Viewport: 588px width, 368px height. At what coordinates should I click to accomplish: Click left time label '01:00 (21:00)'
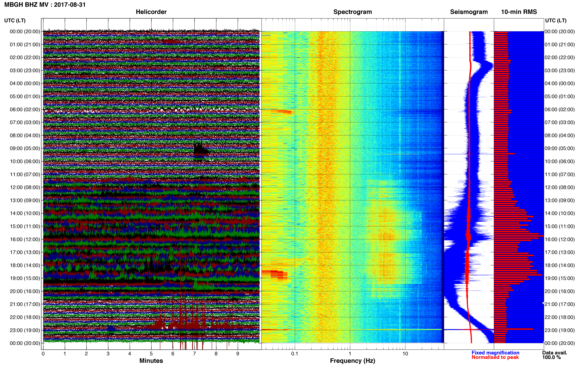(25, 45)
